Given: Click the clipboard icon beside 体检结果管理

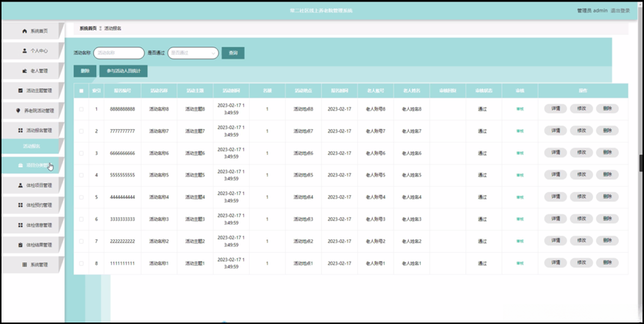Looking at the screenshot, I should pos(21,245).
